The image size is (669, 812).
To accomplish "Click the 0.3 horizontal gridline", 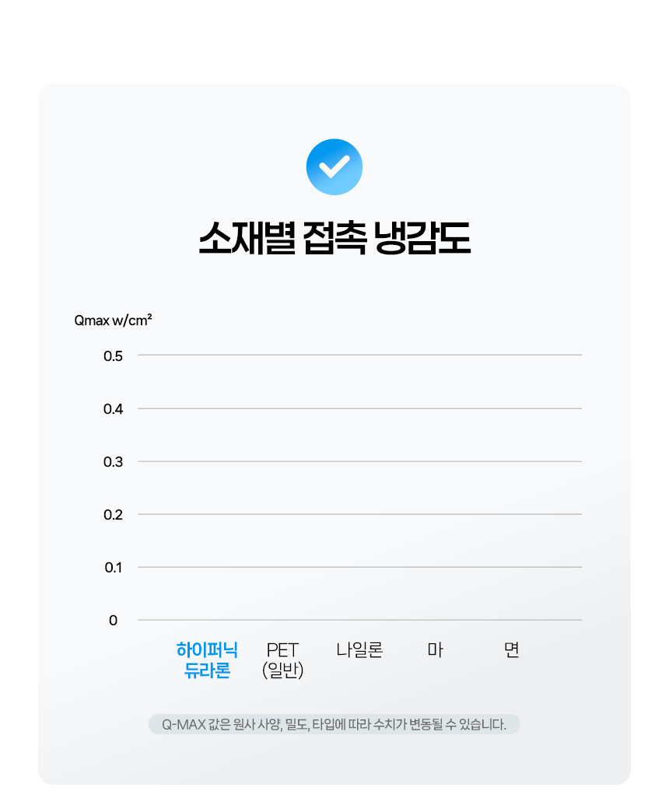I will [x=359, y=461].
